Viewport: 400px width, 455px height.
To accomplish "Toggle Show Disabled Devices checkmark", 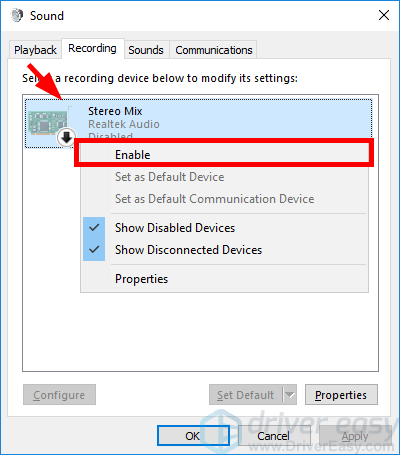I will [94, 228].
